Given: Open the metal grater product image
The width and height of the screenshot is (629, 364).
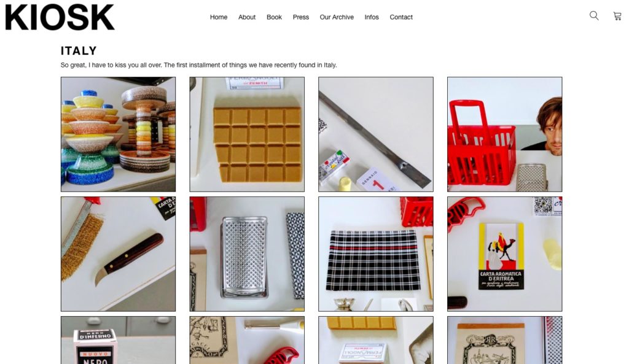Looking at the screenshot, I should [x=247, y=254].
